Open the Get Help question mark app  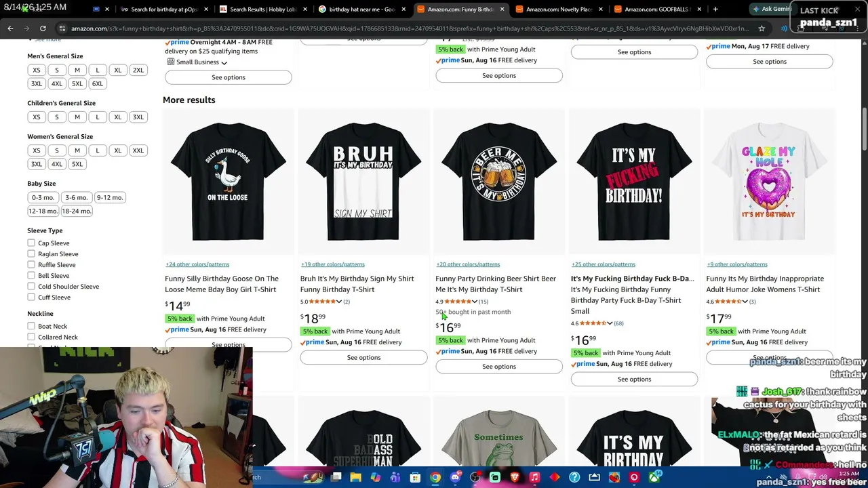pos(574,477)
